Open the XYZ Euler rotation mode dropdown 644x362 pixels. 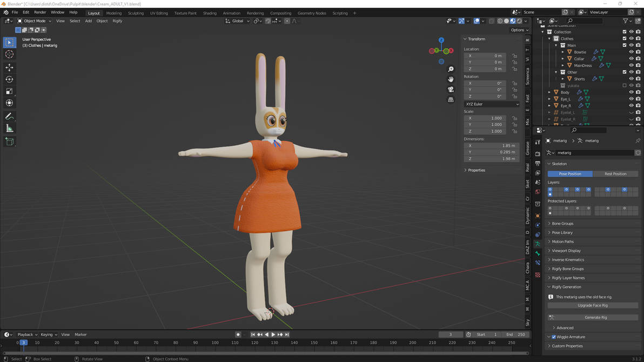[492, 104]
